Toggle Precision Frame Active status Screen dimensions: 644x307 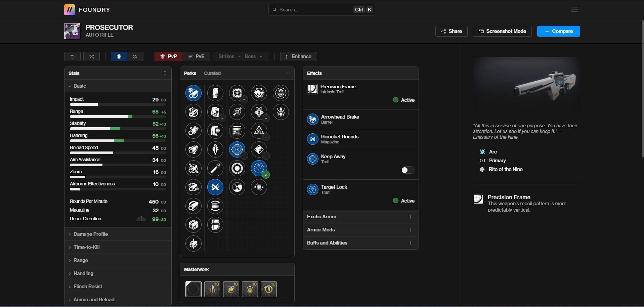pyautogui.click(x=404, y=100)
